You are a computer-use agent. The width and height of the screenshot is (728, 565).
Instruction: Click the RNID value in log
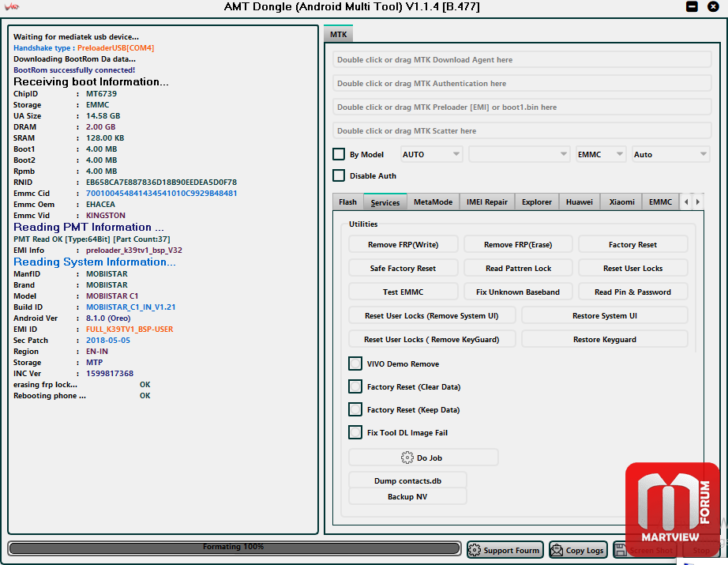click(162, 182)
